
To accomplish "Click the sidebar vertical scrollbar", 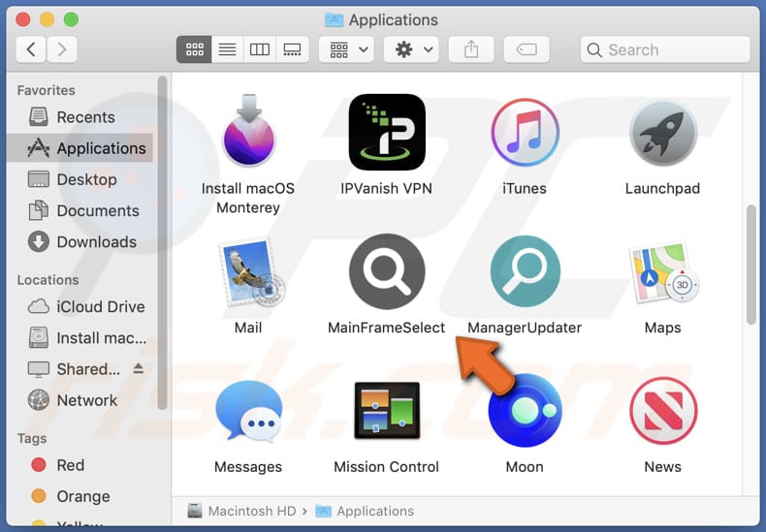I will 162,242.
